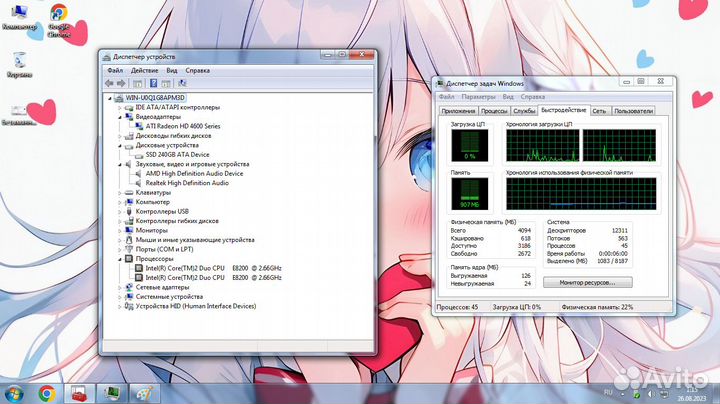Open the Действие menu
Screen dimensions: 720x404
tap(145, 70)
